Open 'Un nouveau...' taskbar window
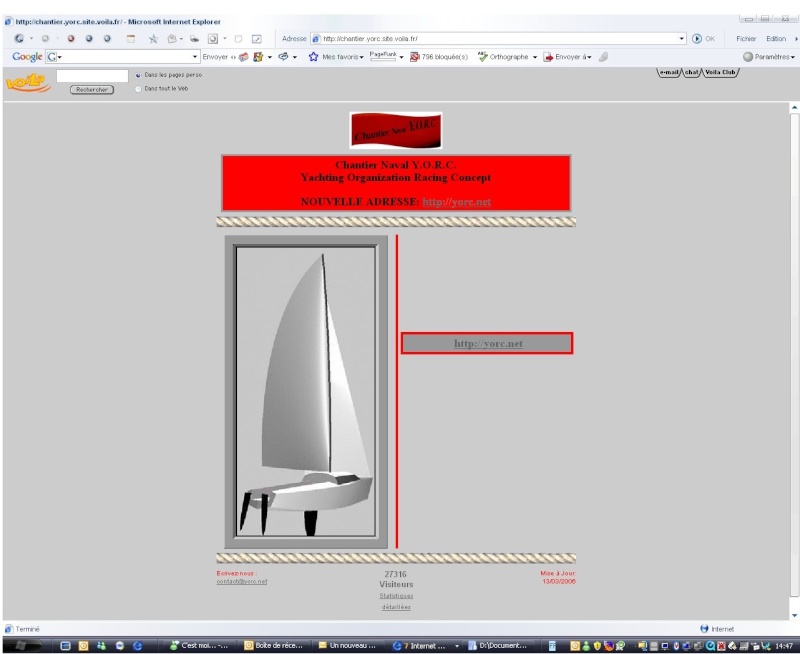 (348, 646)
